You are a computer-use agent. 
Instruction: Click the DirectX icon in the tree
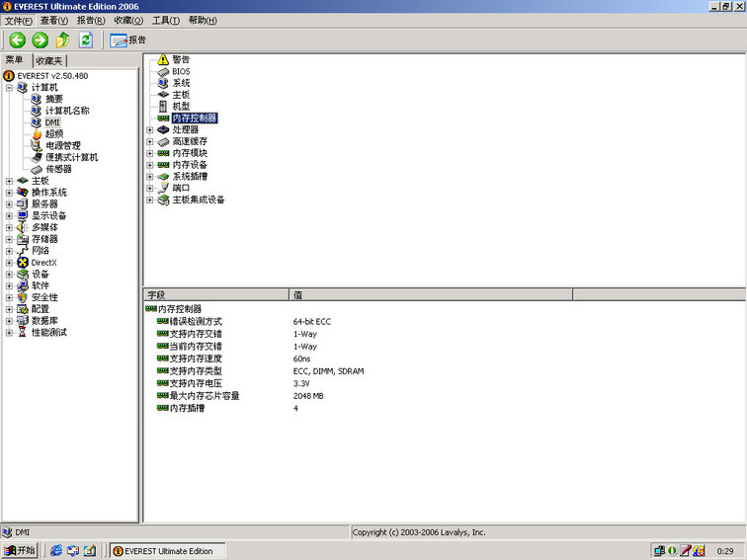pos(23,263)
